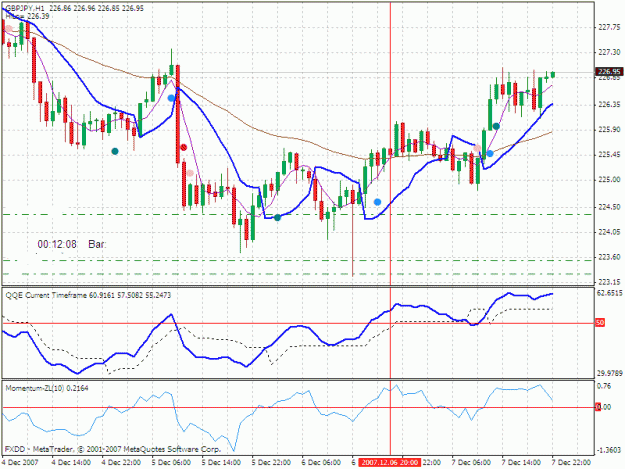Click the teal signal dot on the thick blue line
Viewport: 625px width, 469px height.
(x=277, y=218)
